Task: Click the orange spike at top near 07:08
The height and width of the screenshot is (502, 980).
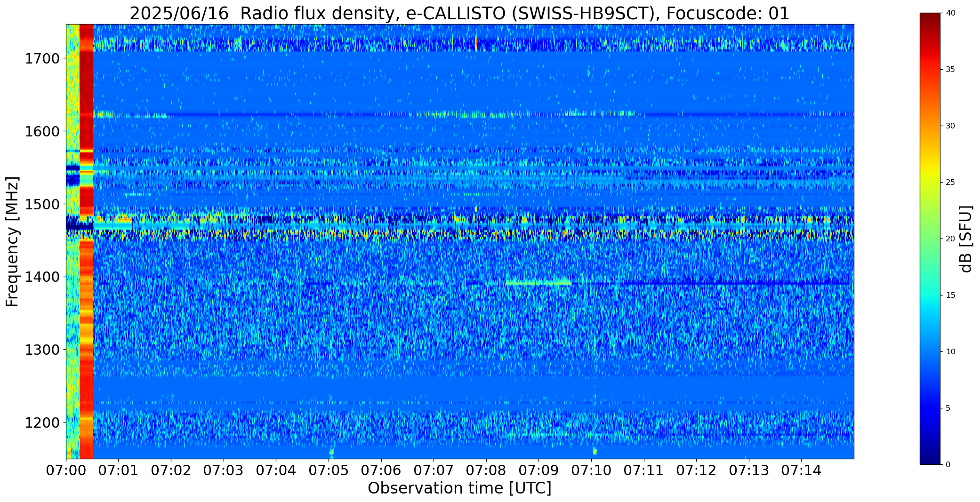Action: click(476, 43)
